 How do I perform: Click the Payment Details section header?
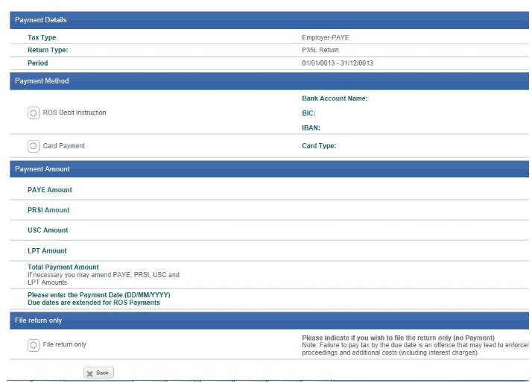coord(42,20)
